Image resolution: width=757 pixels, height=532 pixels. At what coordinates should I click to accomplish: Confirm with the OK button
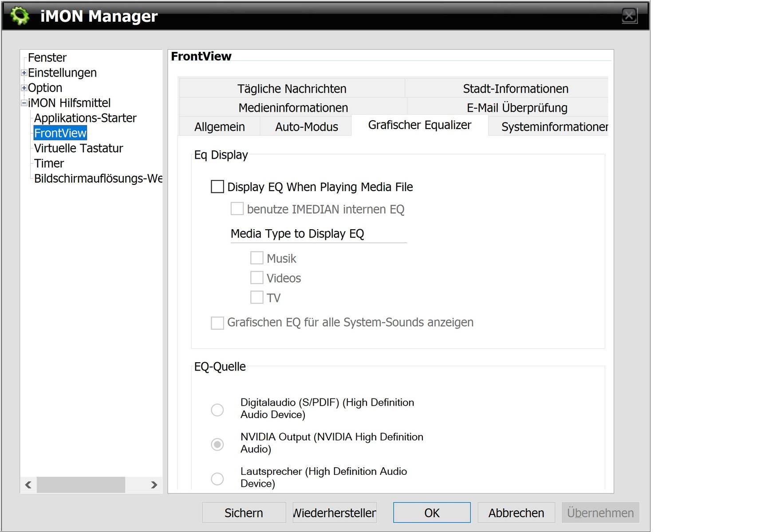[432, 512]
